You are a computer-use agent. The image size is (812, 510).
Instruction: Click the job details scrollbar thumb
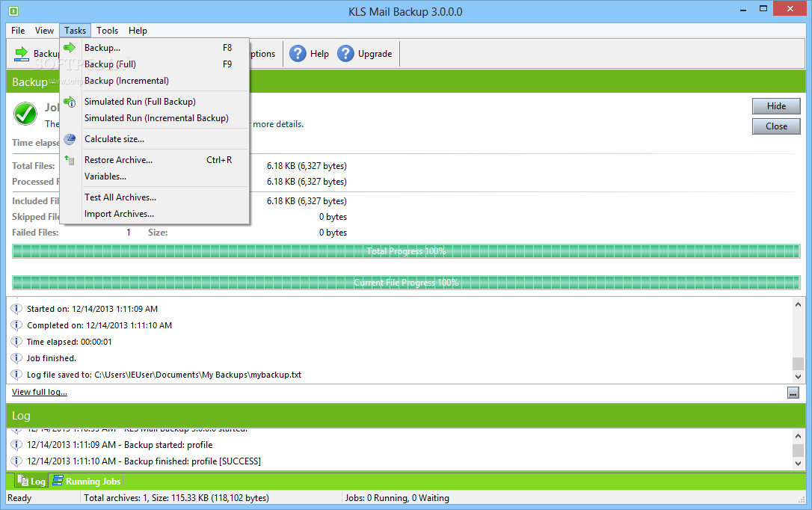[x=798, y=363]
